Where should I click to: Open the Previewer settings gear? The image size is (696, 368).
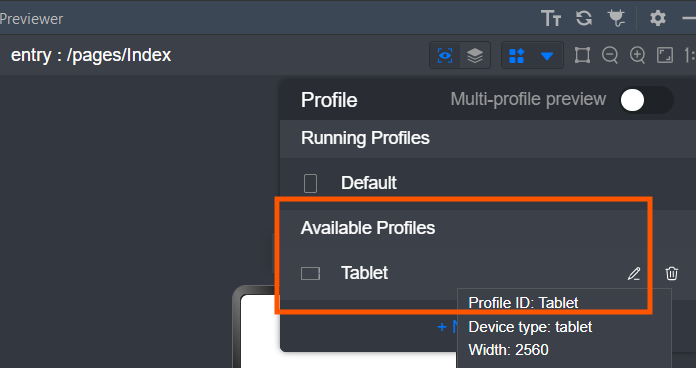(657, 18)
